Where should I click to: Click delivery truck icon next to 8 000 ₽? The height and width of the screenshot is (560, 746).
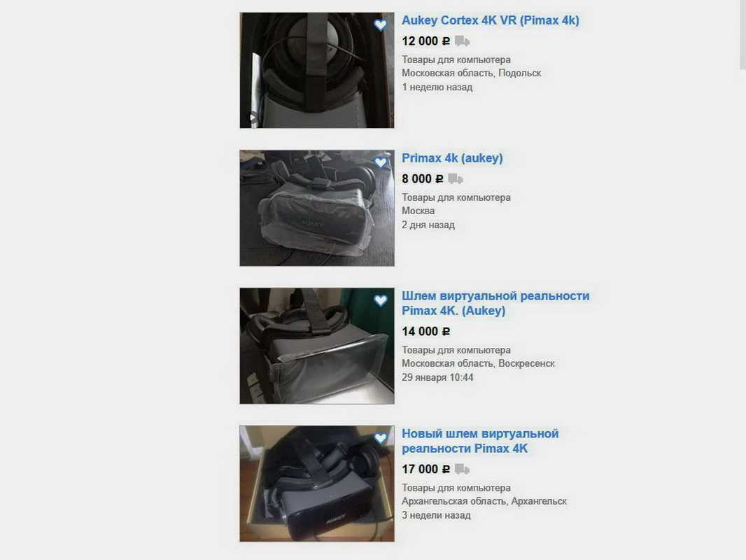(x=456, y=179)
